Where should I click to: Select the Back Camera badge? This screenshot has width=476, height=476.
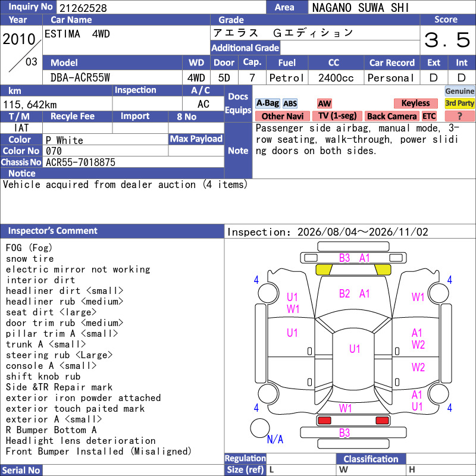392,116
